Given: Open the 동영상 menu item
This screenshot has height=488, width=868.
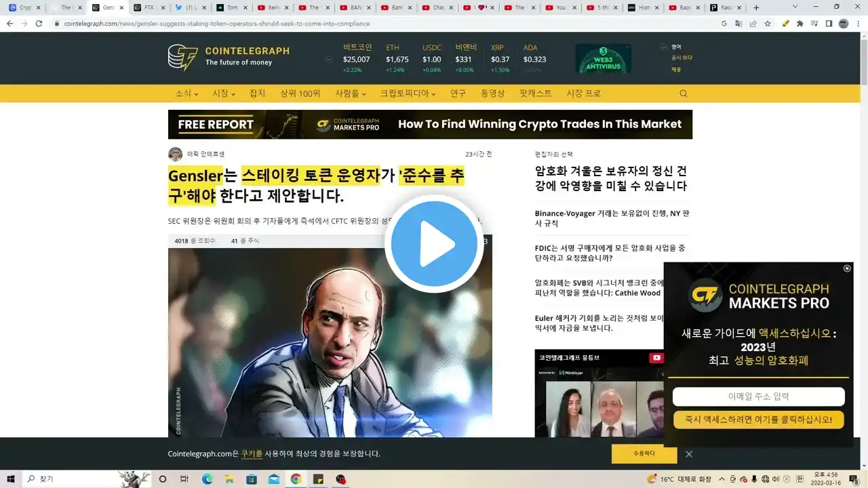Looking at the screenshot, I should pos(493,94).
